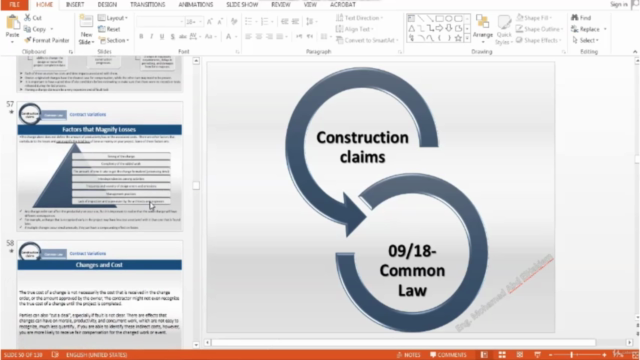This screenshot has height=360, width=640.
Task: Toggle Underline formatting
Action: tap(162, 36)
